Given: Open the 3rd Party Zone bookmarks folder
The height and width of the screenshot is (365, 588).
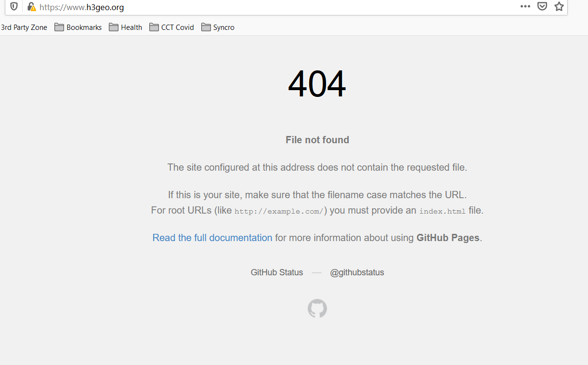Looking at the screenshot, I should (x=24, y=27).
